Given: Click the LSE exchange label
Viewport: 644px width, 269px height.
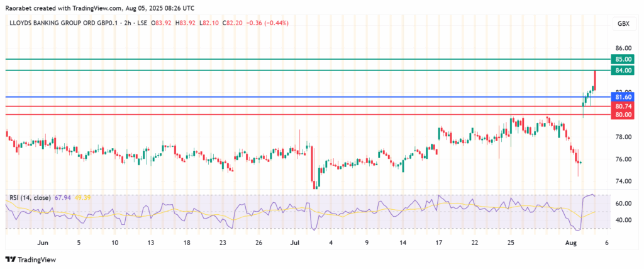Looking at the screenshot, I should point(143,24).
